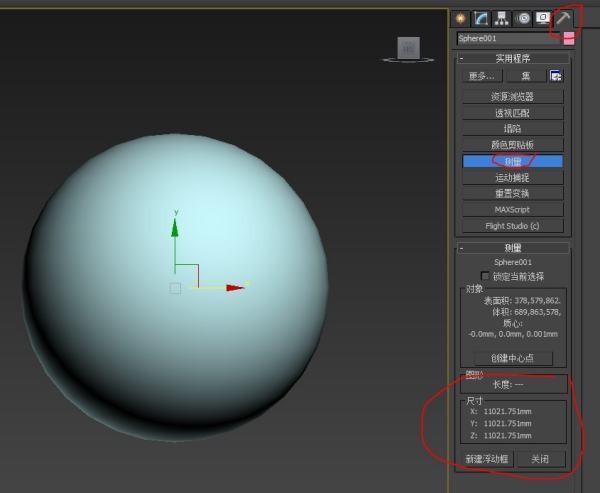Switch to the Display panel tab

coord(543,18)
